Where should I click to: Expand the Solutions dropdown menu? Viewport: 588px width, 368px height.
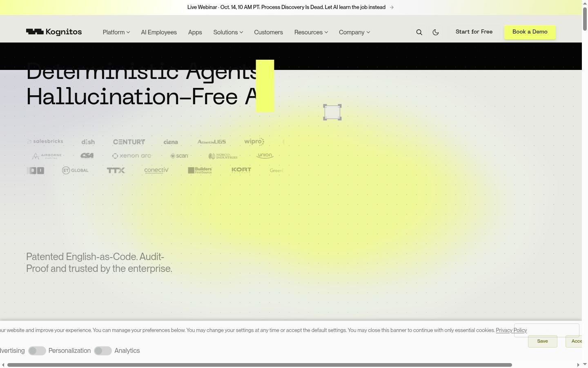228,32
